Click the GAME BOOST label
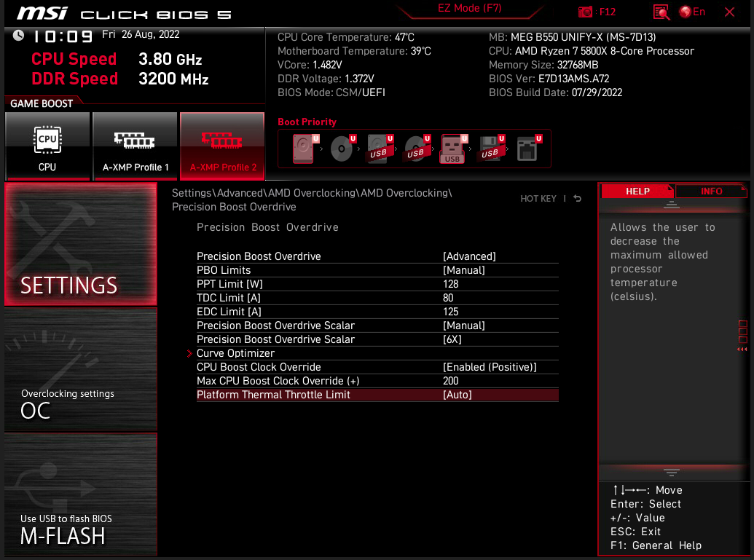 (x=42, y=103)
